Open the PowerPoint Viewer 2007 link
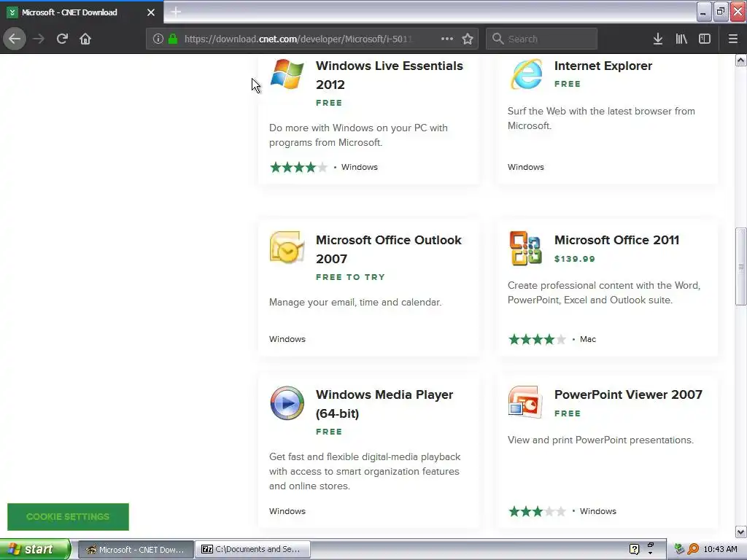Image resolution: width=747 pixels, height=560 pixels. [628, 394]
